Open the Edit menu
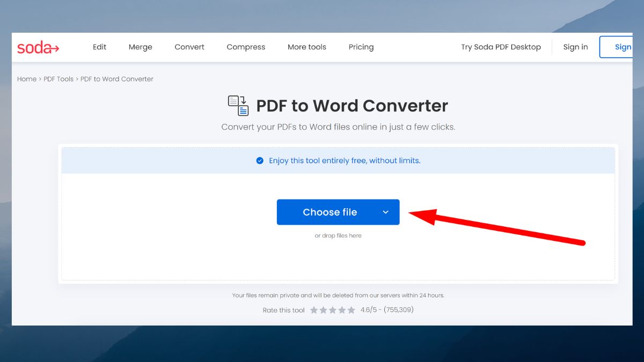This screenshot has width=644, height=362. [x=99, y=47]
